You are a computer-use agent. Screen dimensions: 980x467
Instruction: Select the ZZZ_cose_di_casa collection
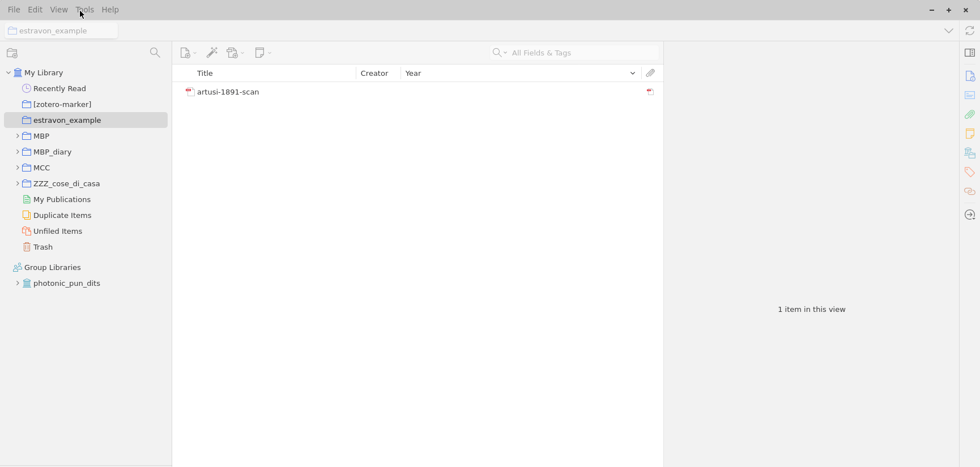pyautogui.click(x=66, y=183)
